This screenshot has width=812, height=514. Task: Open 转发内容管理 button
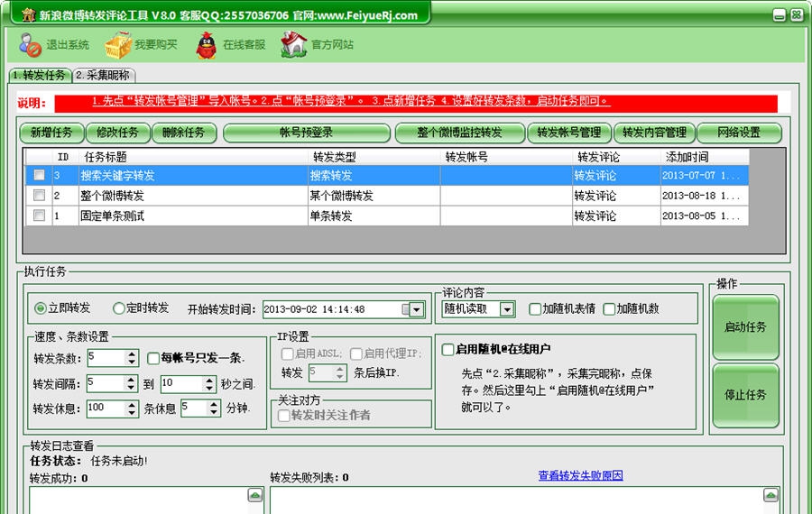coord(655,133)
